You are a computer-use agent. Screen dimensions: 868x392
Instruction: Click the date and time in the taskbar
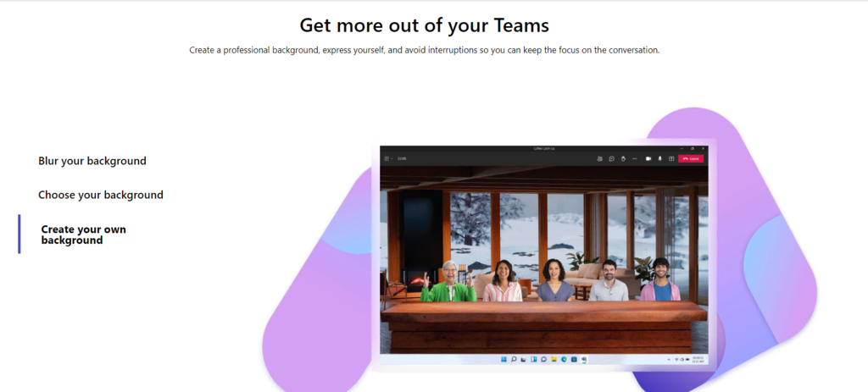(x=698, y=359)
